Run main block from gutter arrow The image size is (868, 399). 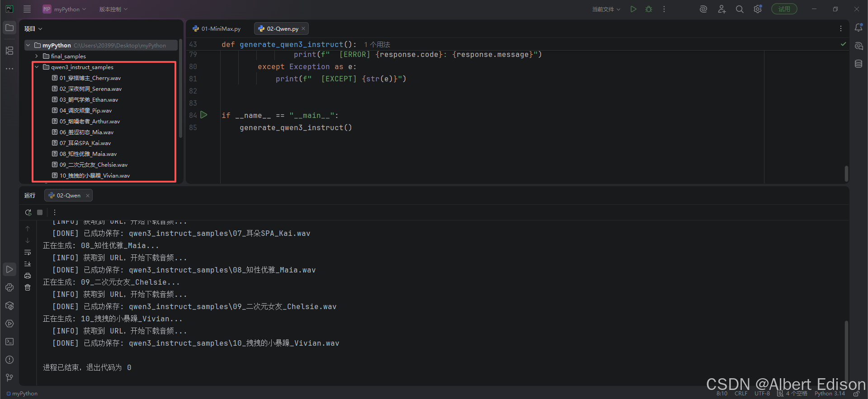(204, 115)
